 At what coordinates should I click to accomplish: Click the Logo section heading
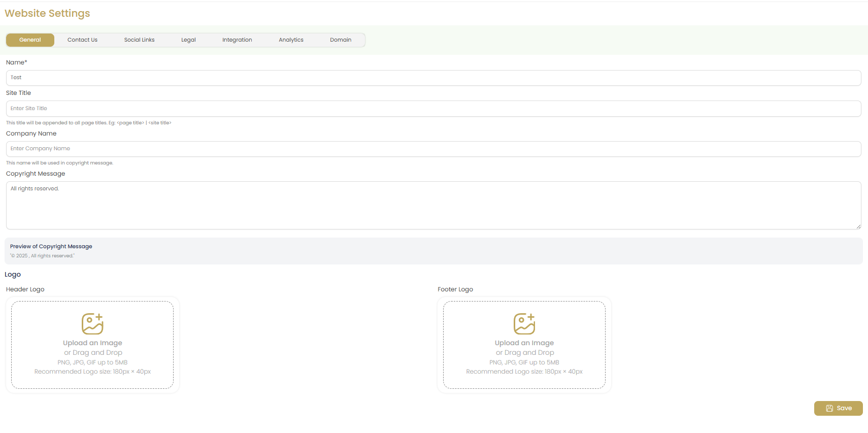click(x=13, y=275)
